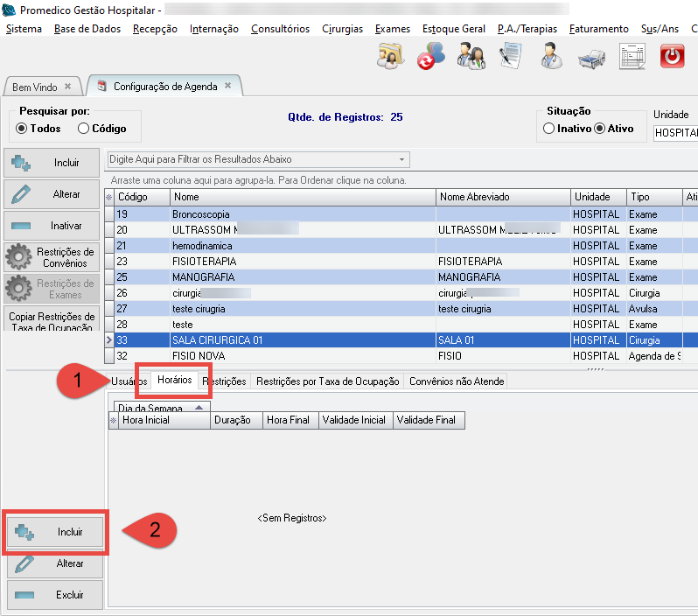This screenshot has width=698, height=616.
Task: Open the Unidade combo box
Action: coord(675,133)
